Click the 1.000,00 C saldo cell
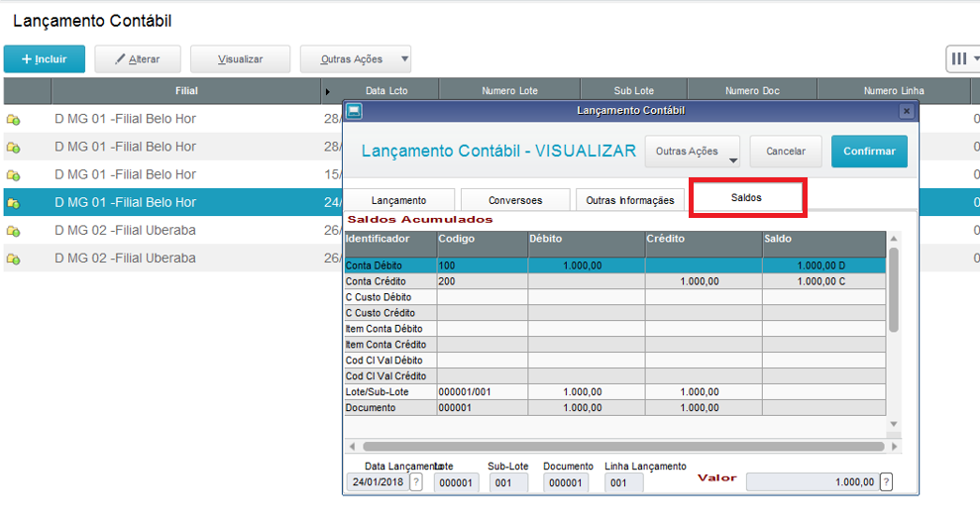This screenshot has height=526, width=980. 823,281
